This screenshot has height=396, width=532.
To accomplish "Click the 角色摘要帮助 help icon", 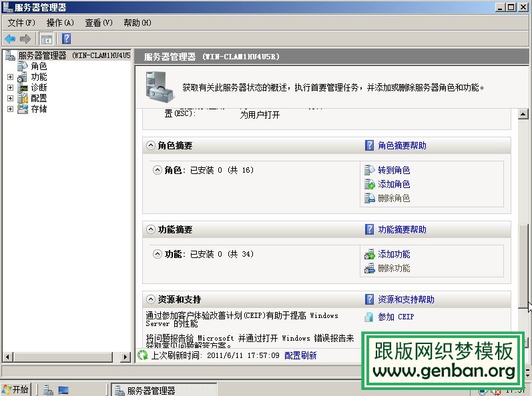I will click(x=370, y=145).
